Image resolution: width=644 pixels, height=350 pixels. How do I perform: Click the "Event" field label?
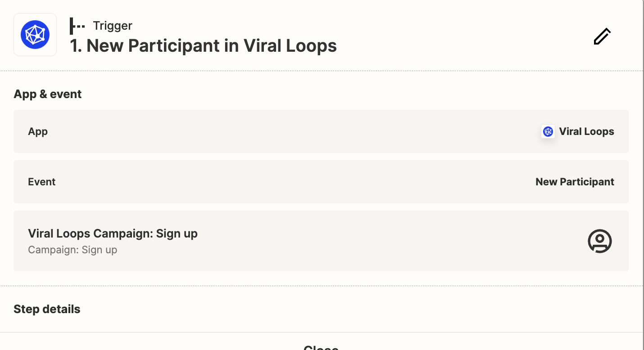click(x=42, y=182)
